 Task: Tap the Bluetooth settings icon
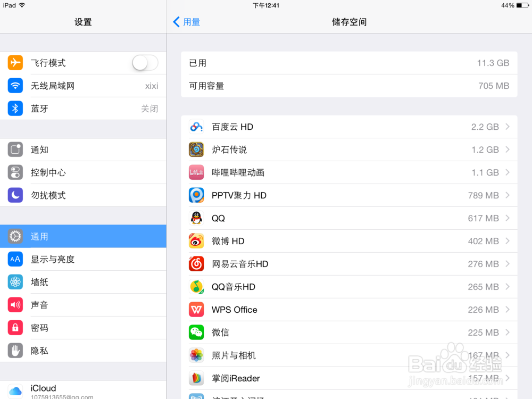15,109
